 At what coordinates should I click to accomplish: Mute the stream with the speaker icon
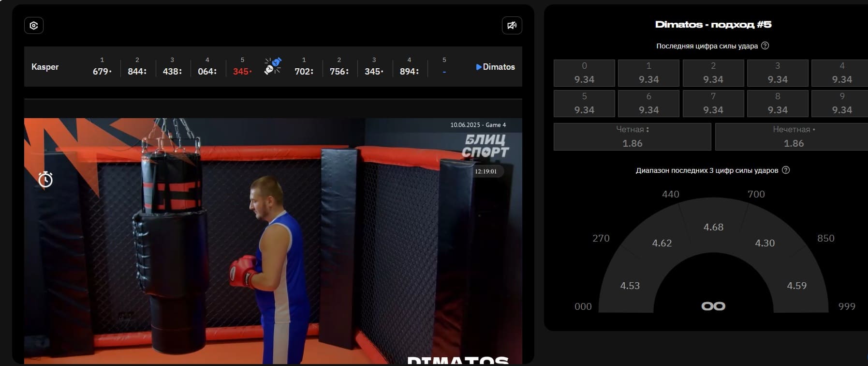coord(512,26)
